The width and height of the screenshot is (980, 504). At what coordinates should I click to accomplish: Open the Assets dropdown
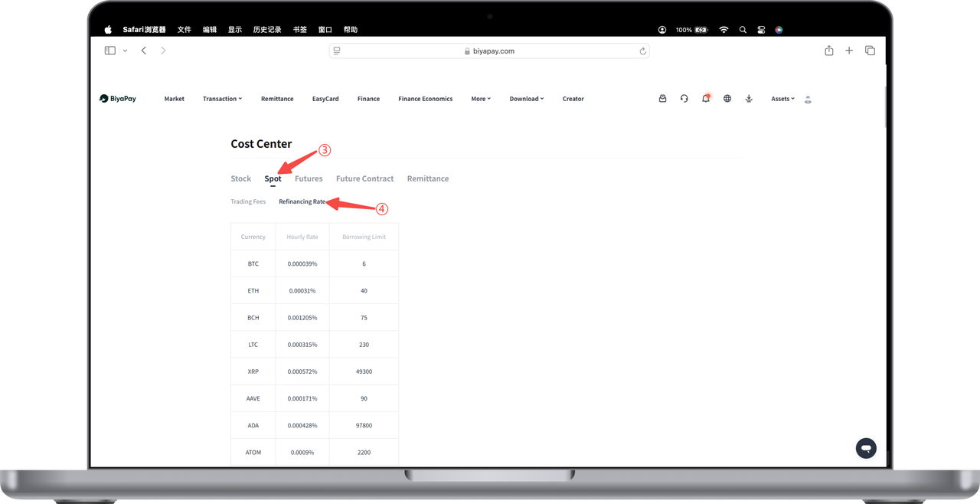(x=782, y=99)
